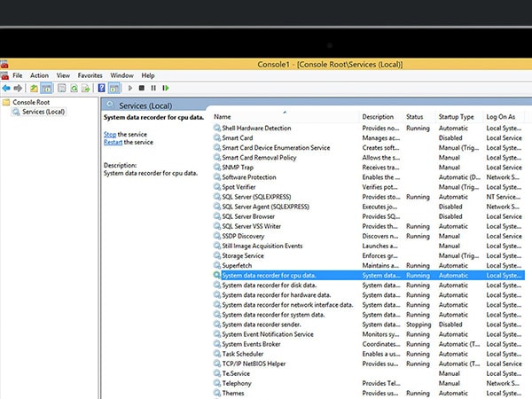532x399 pixels.
Task: Select Services (Local) tree node
Action: coord(43,112)
